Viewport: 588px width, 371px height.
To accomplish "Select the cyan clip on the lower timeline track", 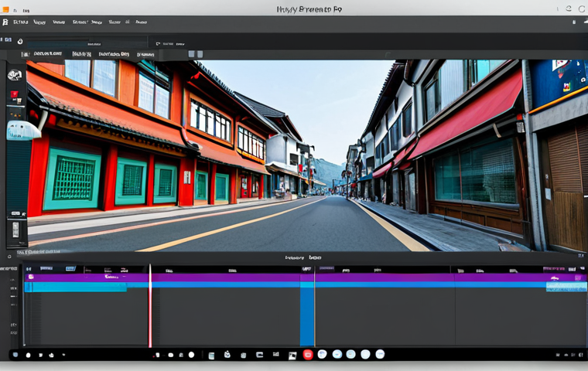I will [x=75, y=287].
